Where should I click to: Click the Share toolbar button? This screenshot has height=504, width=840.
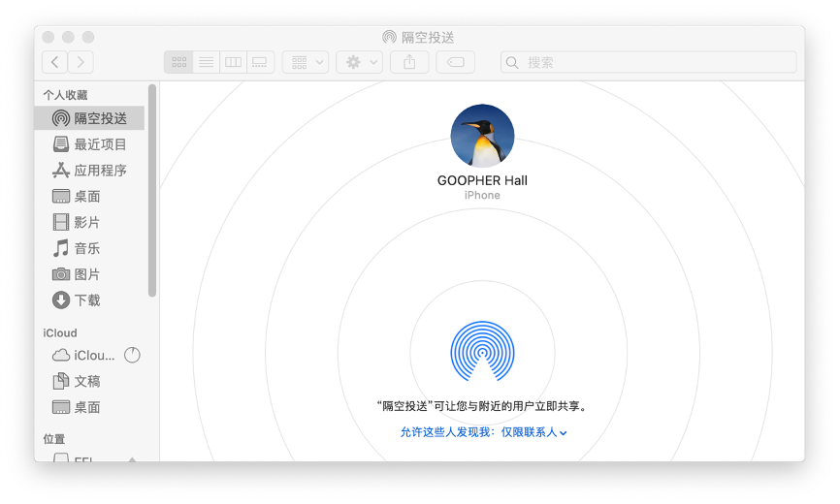click(x=409, y=62)
